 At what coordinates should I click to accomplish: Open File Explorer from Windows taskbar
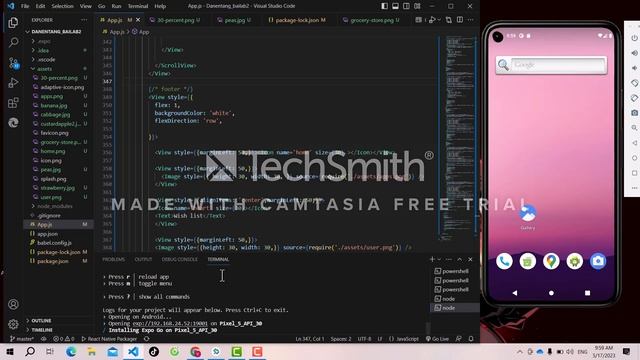click(91, 351)
